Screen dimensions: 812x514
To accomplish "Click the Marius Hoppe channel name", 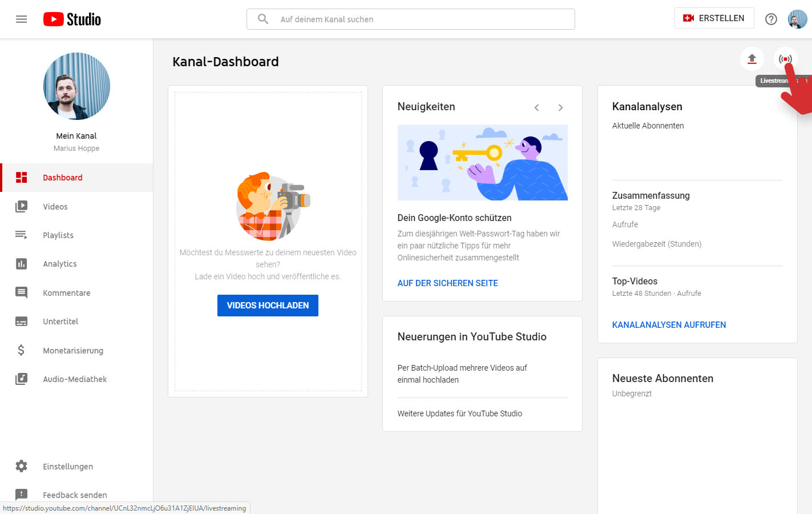I will pos(76,148).
